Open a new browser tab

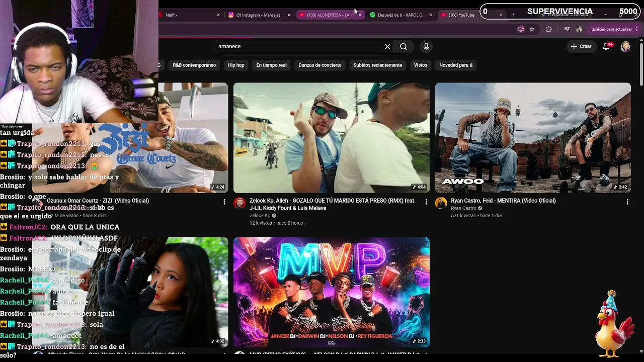[x=513, y=15]
